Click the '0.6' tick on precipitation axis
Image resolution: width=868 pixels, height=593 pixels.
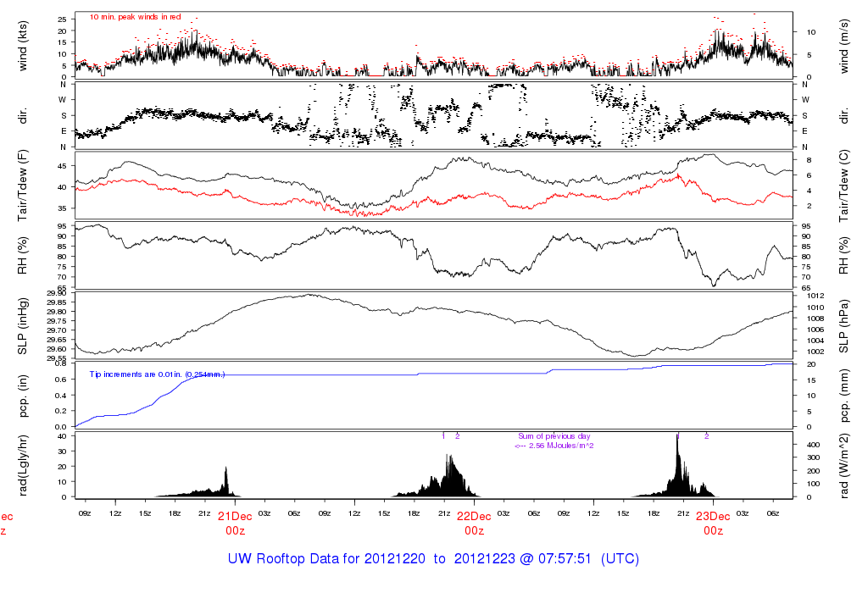click(x=61, y=380)
